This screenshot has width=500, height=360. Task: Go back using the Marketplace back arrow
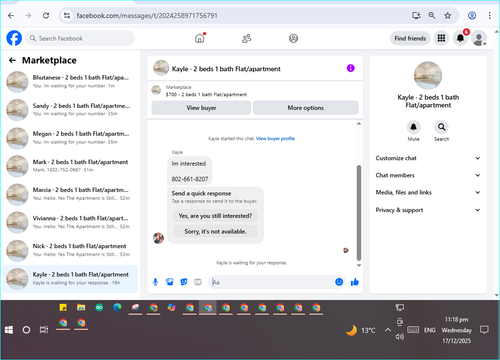point(12,60)
